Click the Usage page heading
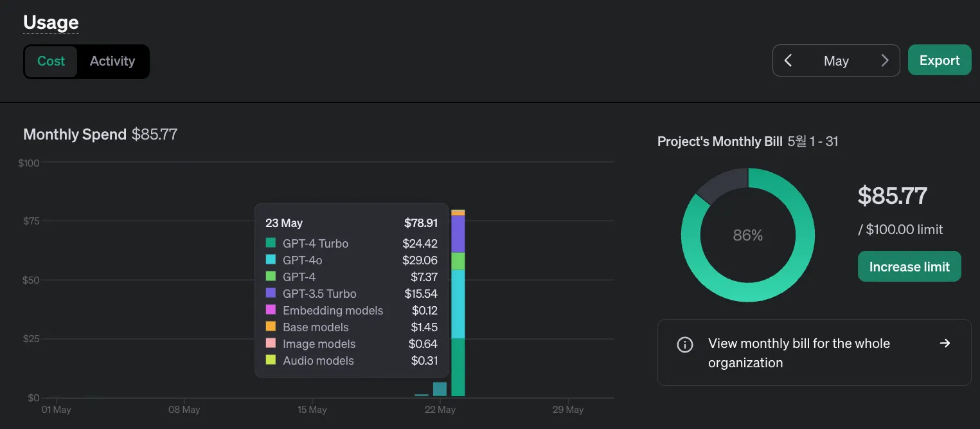980x429 pixels. click(x=51, y=23)
